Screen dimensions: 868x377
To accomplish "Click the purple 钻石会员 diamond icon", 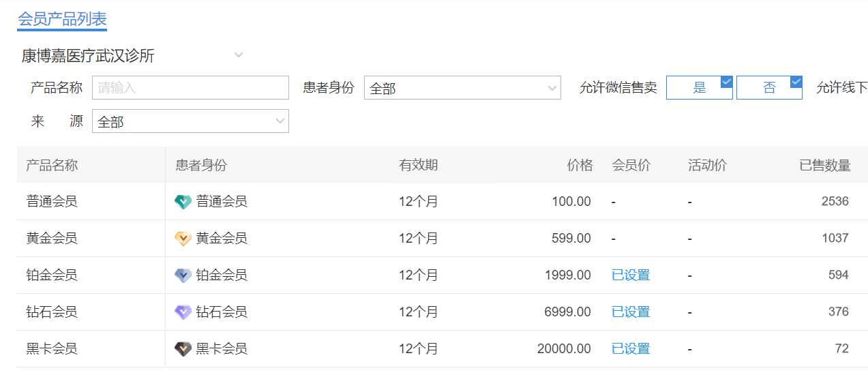I will [183, 312].
